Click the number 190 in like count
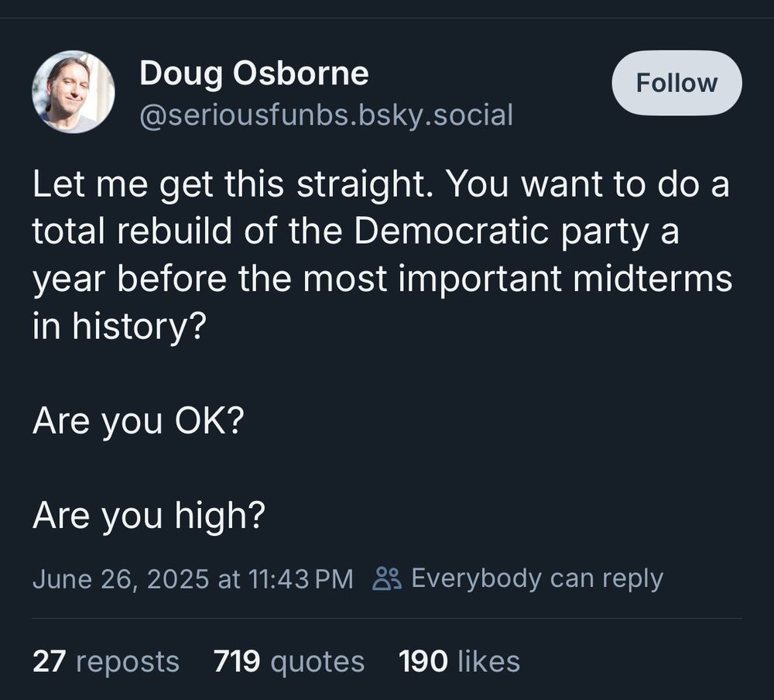The height and width of the screenshot is (700, 774). click(423, 661)
